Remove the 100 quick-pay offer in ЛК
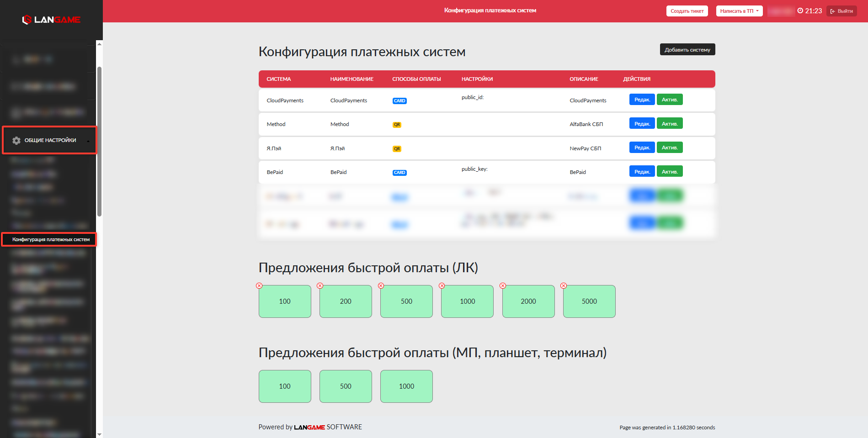Viewport: 868px width, 438px height. (259, 285)
